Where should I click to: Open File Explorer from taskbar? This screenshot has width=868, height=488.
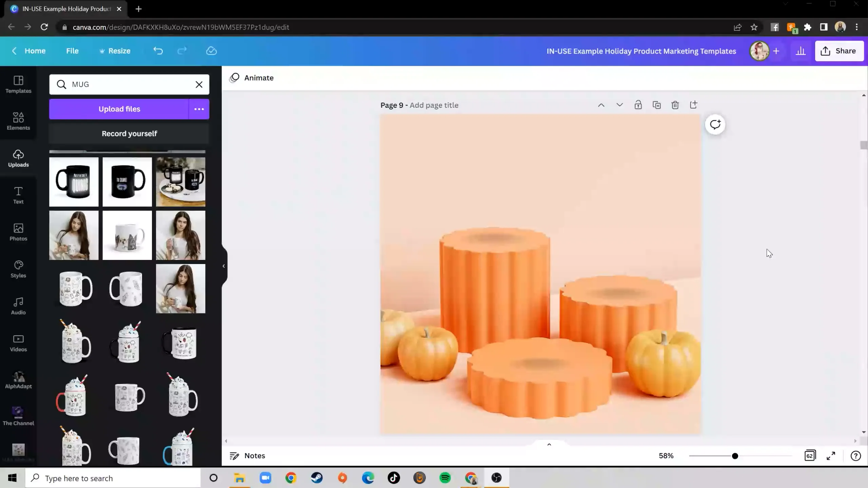pos(239,478)
